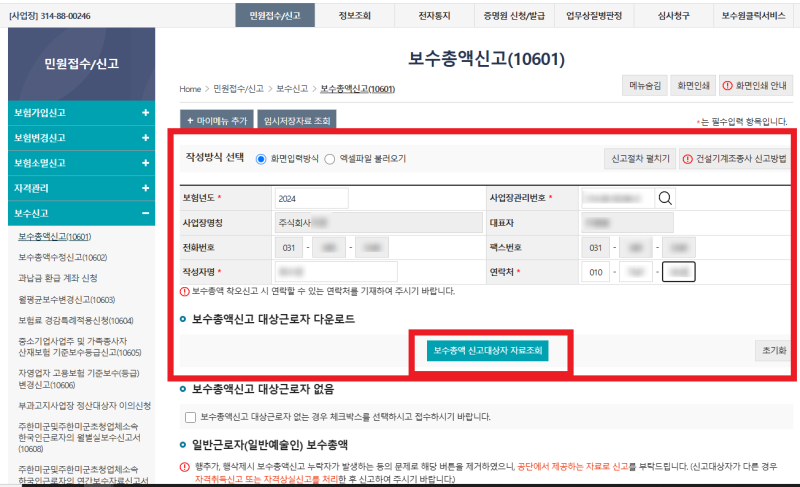800x487 pixels.
Task: Open 부과고지사업장 정산대상자 이의신청
Action: pyautogui.click(x=84, y=406)
